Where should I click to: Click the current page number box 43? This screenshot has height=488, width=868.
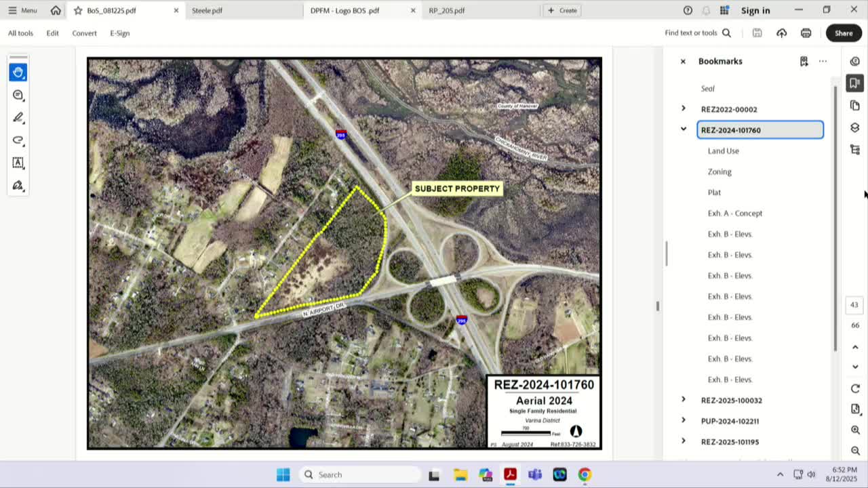pos(854,305)
